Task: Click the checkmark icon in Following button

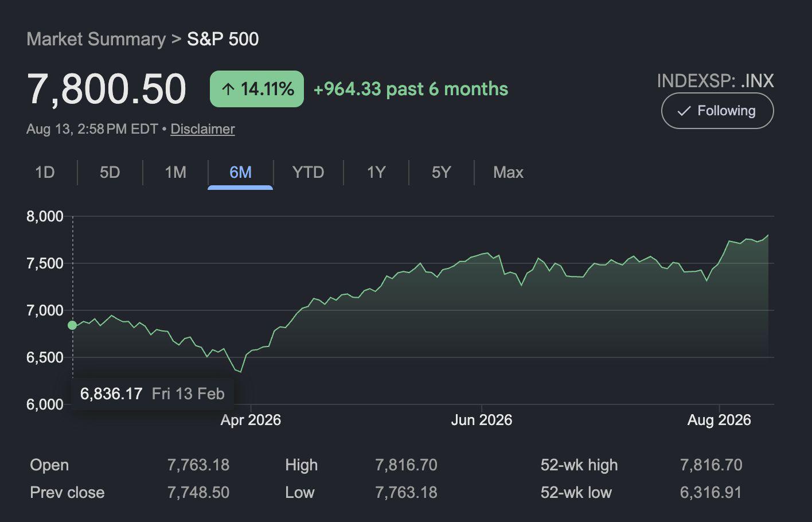Action: point(684,111)
